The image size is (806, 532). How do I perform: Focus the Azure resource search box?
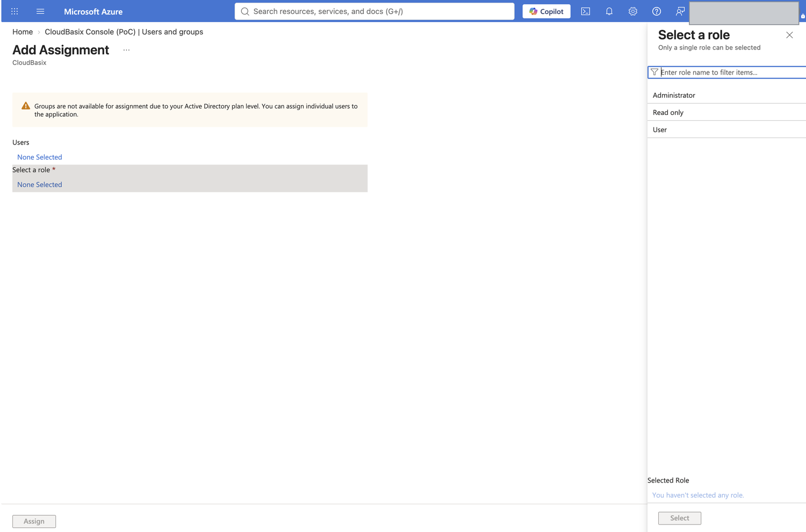[x=375, y=11]
